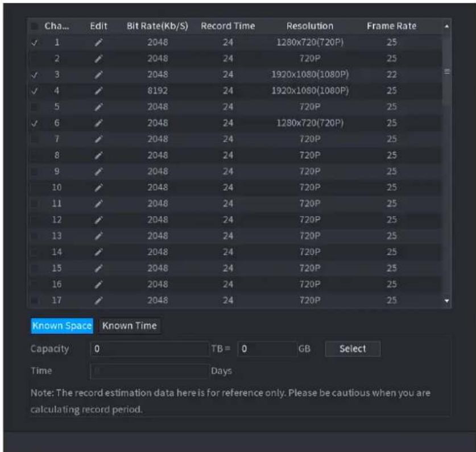The width and height of the screenshot is (476, 452).
Task: Edit channel 5 with its pencil icon
Action: 98,107
